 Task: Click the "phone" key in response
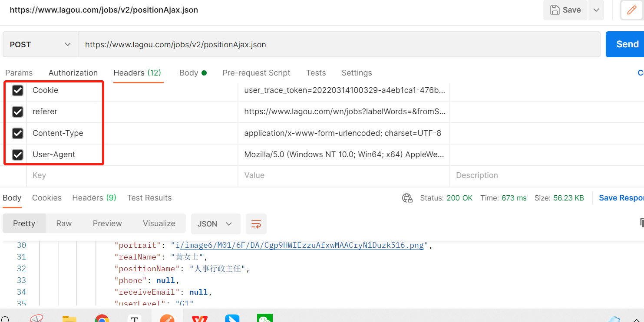click(131, 280)
